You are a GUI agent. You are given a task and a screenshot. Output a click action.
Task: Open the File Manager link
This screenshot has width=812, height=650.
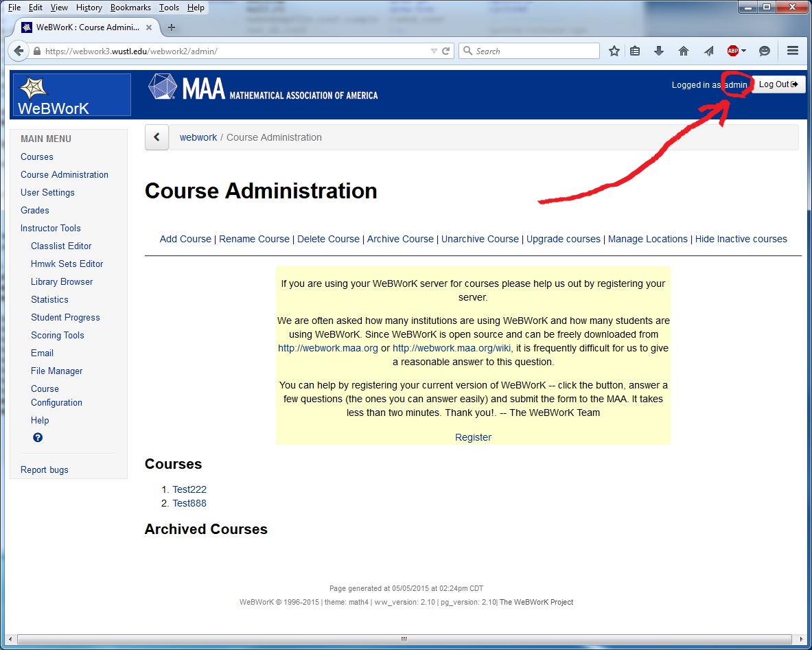(56, 371)
